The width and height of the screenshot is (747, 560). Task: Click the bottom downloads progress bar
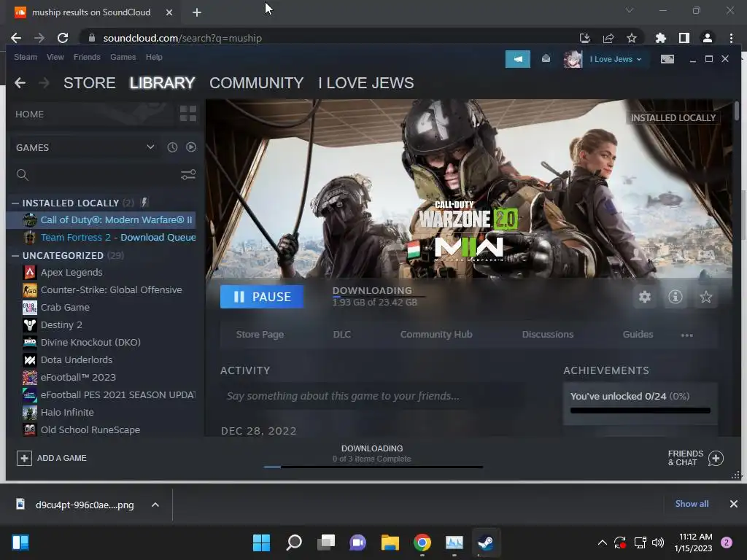[373, 467]
